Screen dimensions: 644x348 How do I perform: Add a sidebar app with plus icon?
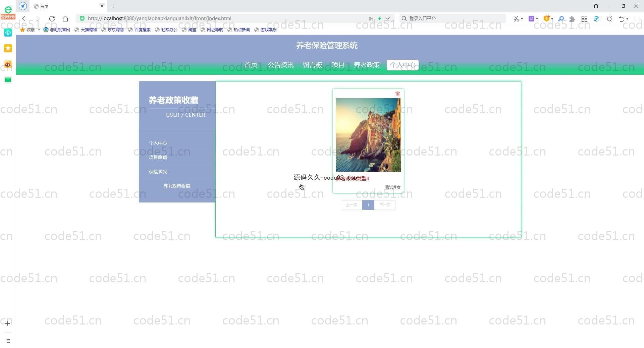pyautogui.click(x=8, y=323)
